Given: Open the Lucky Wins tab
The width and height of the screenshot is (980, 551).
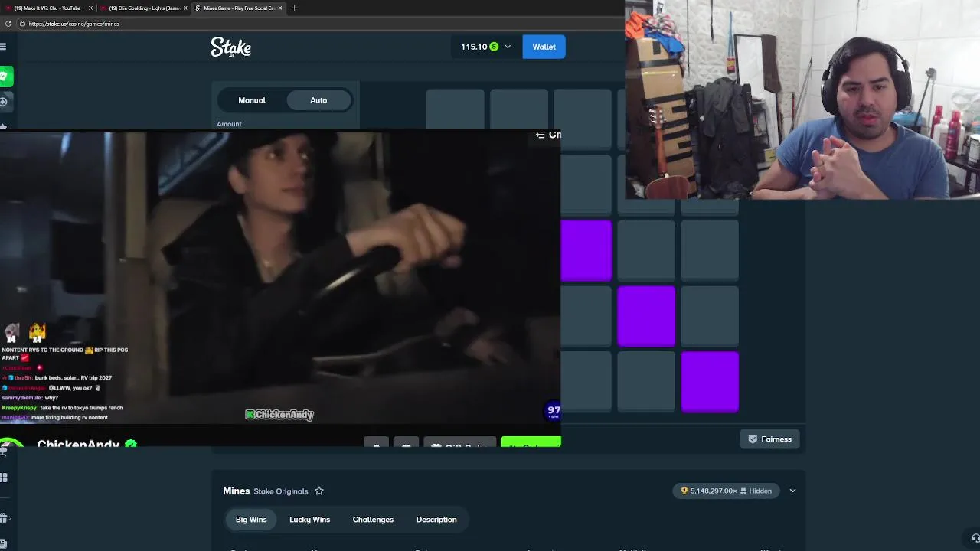Looking at the screenshot, I should click(x=309, y=520).
